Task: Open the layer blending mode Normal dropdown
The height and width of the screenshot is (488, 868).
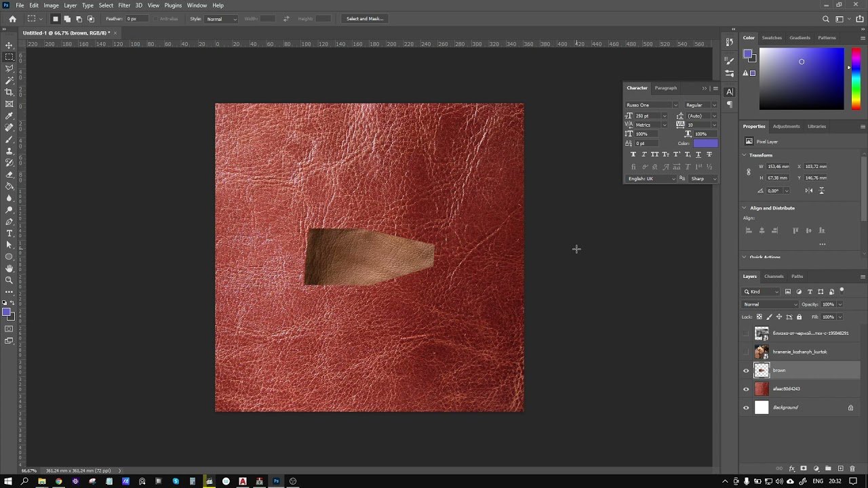Action: [770, 304]
